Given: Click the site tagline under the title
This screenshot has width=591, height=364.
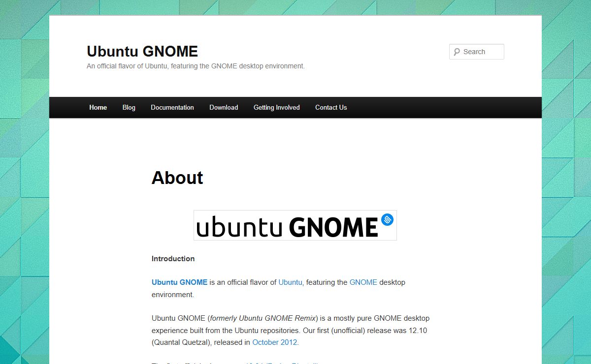Looking at the screenshot, I should pos(196,66).
